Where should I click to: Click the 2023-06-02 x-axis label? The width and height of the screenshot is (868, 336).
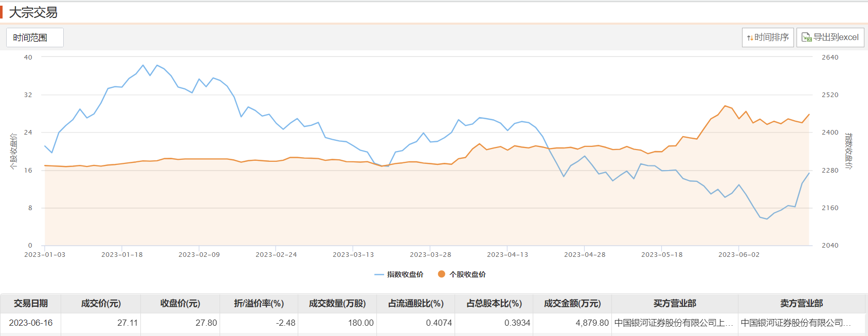pyautogui.click(x=739, y=255)
